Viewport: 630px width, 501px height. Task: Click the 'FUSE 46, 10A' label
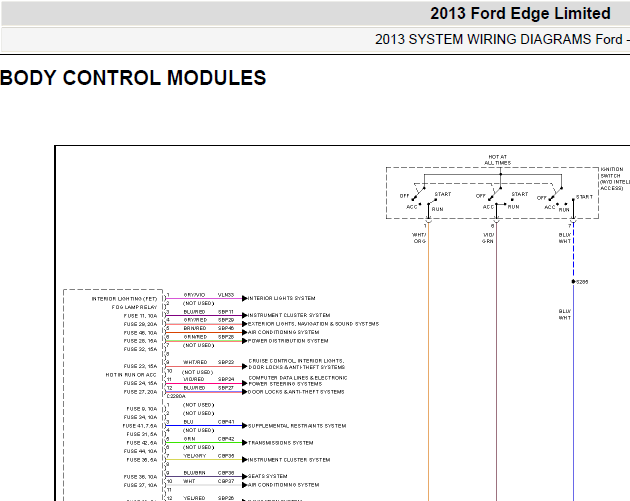(140, 333)
